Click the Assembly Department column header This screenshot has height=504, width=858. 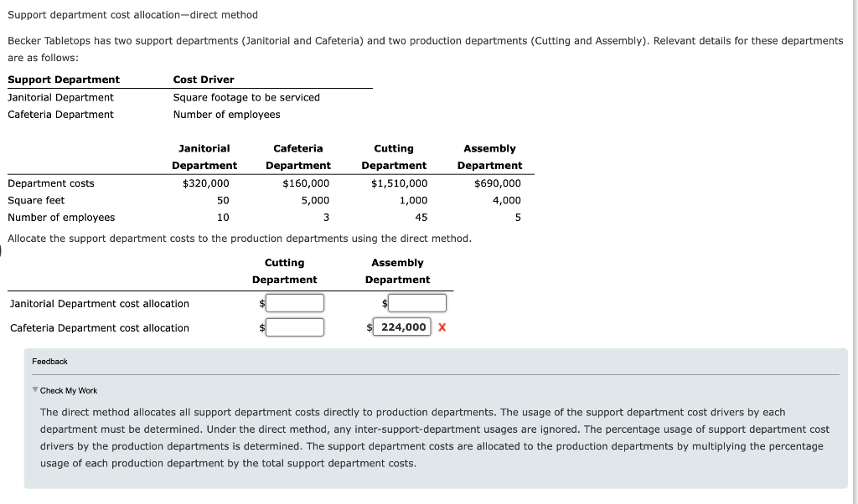(490, 157)
